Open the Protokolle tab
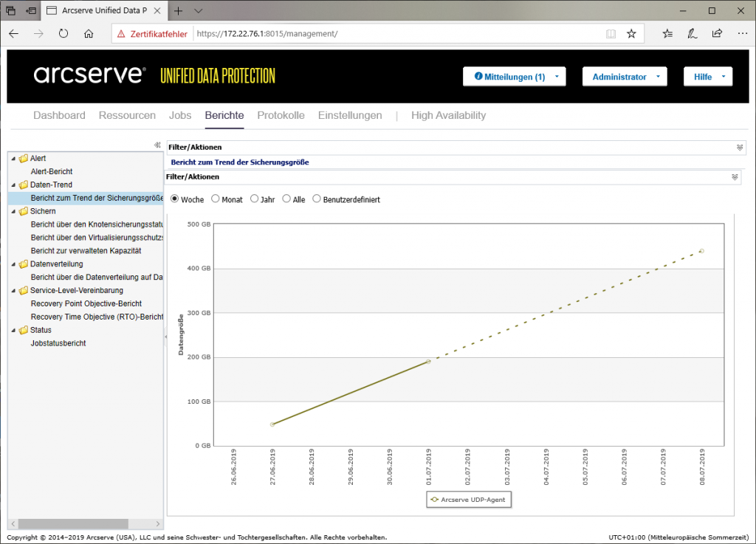Image resolution: width=756 pixels, height=544 pixels. point(281,115)
